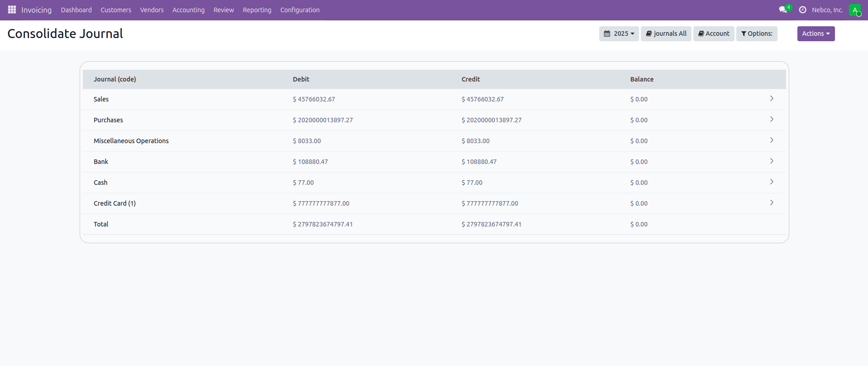Open the Options filter dropdown
868x366 pixels.
[x=756, y=34]
